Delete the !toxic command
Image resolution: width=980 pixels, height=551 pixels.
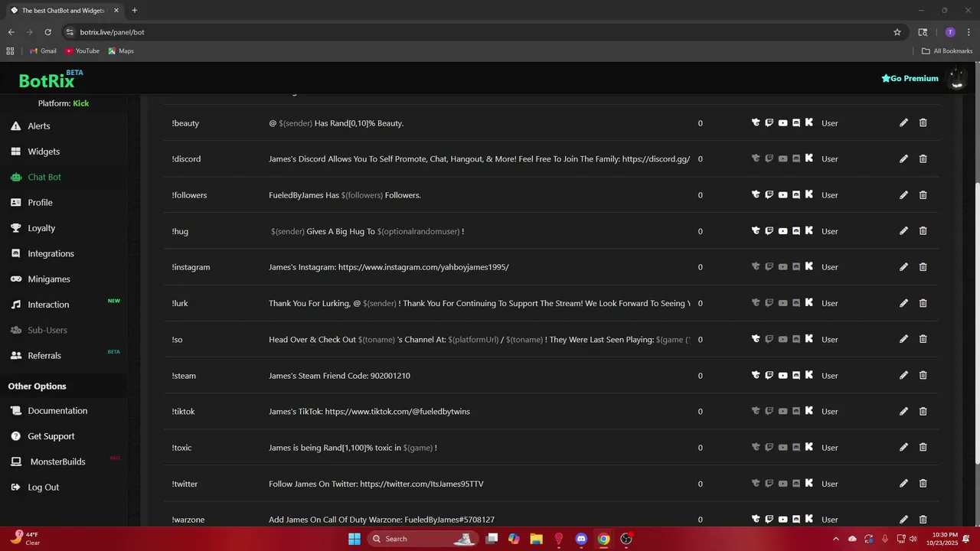coord(923,447)
